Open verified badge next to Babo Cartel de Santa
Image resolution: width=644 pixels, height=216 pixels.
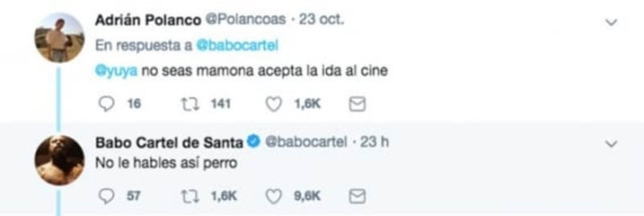(253, 142)
